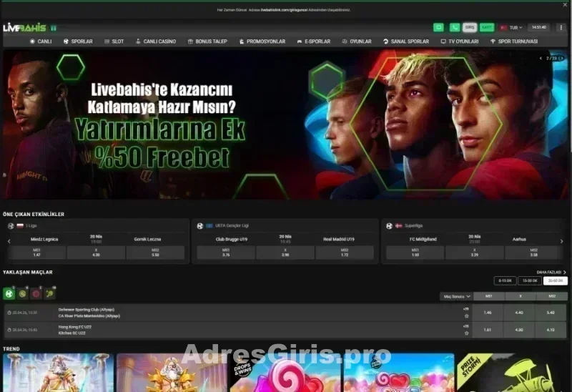The height and width of the screenshot is (392, 572).
Task: Open the Drops & Wins candy game thumbnail
Action: click(x=285, y=373)
